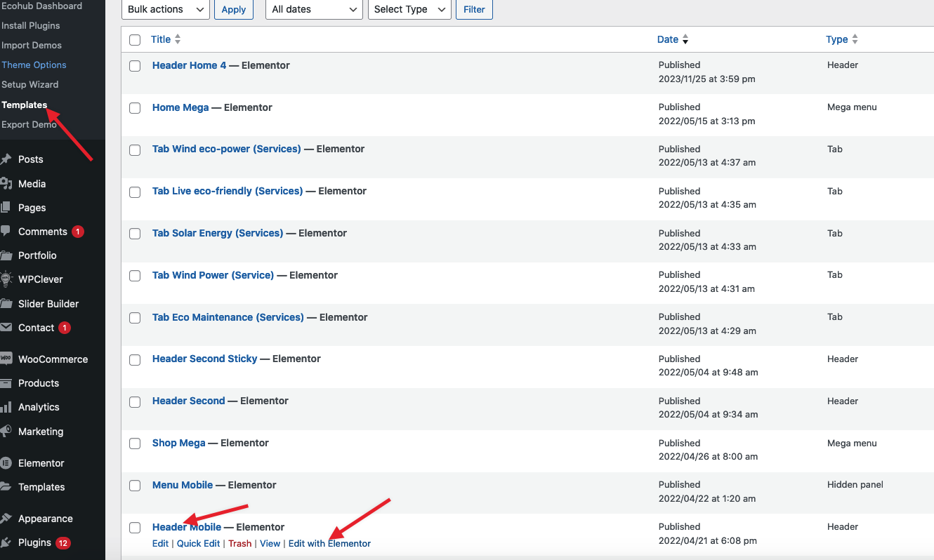Image resolution: width=934 pixels, height=560 pixels.
Task: Check the Header Home 4 row checkbox
Action: coord(135,66)
